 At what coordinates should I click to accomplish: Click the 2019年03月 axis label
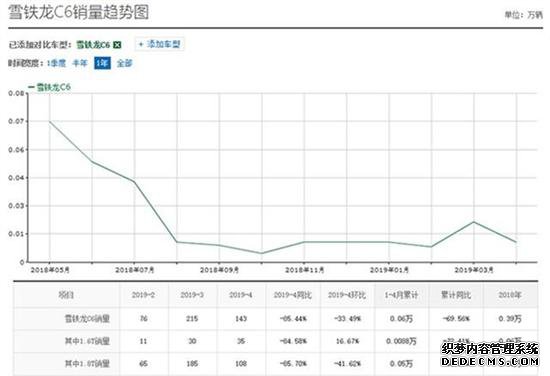(474, 270)
